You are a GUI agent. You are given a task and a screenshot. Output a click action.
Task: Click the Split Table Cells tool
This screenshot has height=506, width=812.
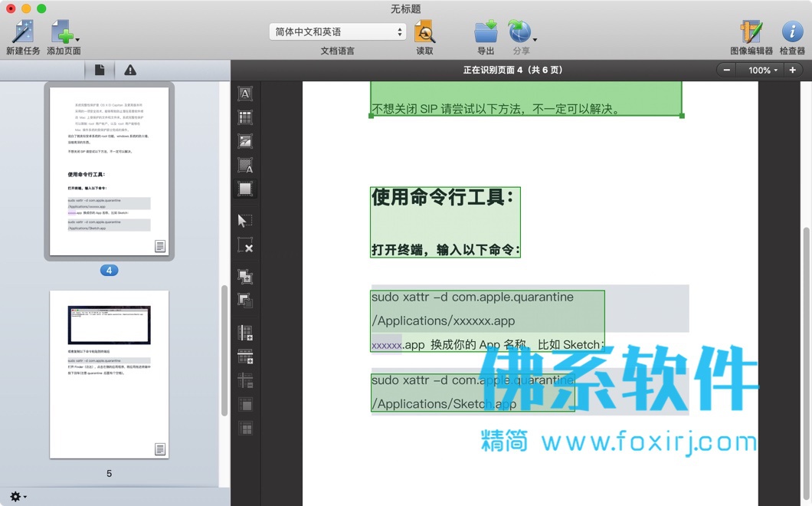(245, 429)
